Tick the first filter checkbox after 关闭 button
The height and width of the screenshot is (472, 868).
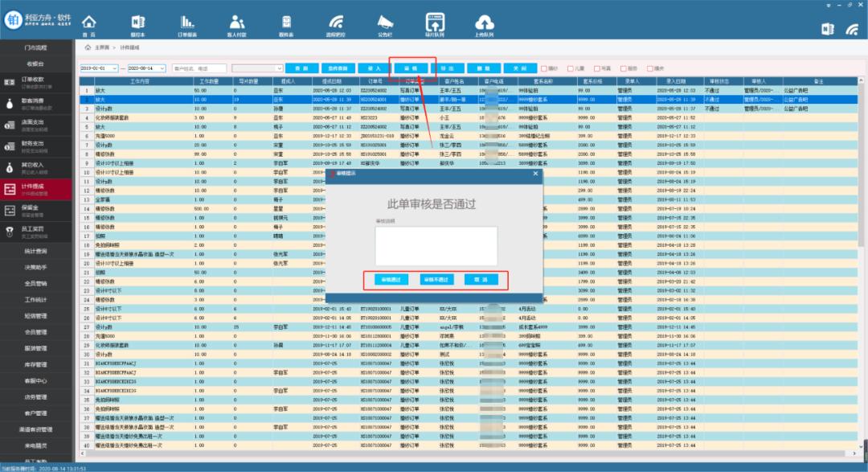pyautogui.click(x=544, y=68)
